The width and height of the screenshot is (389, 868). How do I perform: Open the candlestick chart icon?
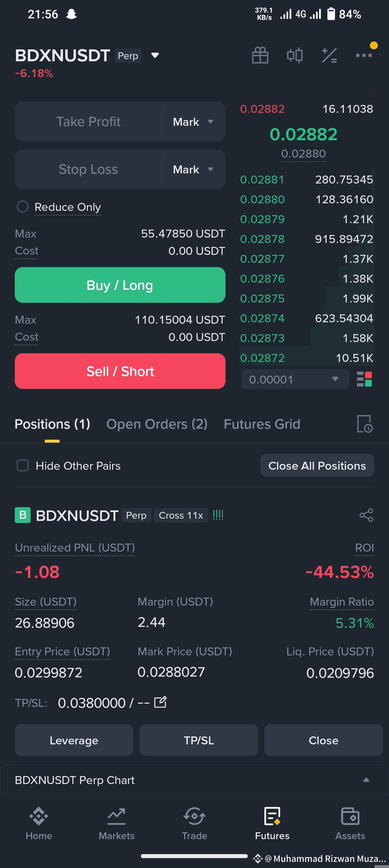pyautogui.click(x=295, y=55)
